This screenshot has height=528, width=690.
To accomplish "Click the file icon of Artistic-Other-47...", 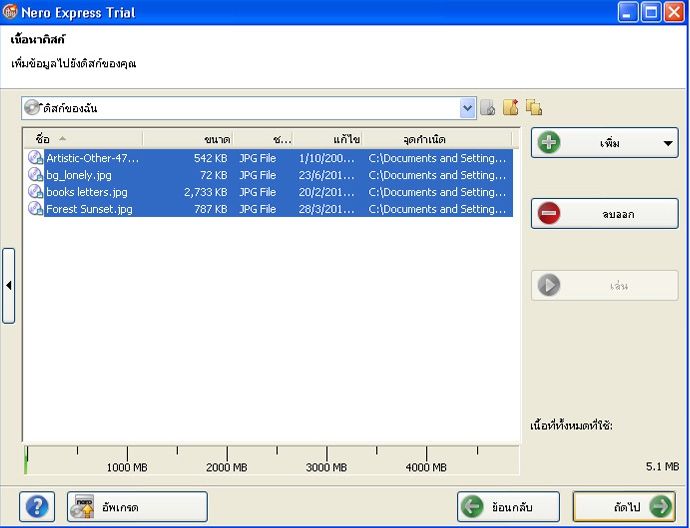I will pos(35,158).
